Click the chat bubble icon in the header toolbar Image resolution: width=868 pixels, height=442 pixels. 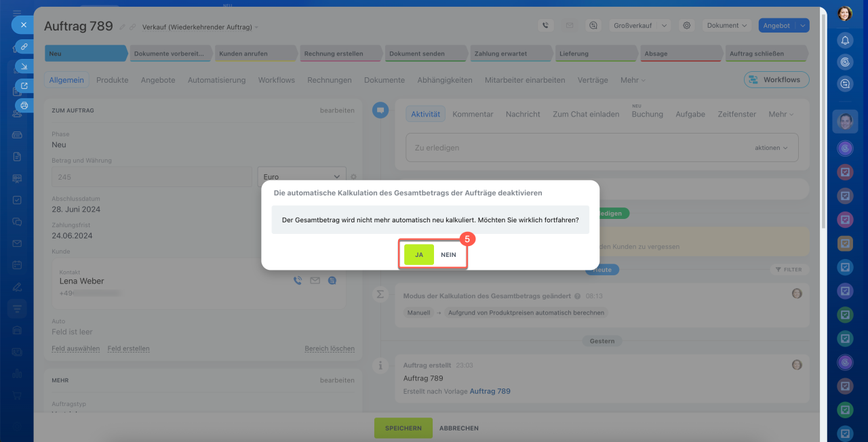[x=593, y=25]
